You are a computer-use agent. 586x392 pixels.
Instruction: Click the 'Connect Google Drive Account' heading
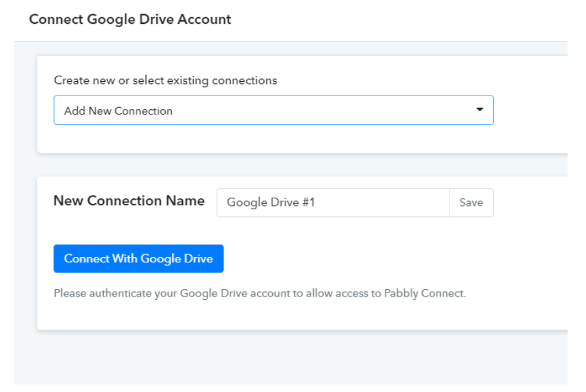click(x=130, y=19)
